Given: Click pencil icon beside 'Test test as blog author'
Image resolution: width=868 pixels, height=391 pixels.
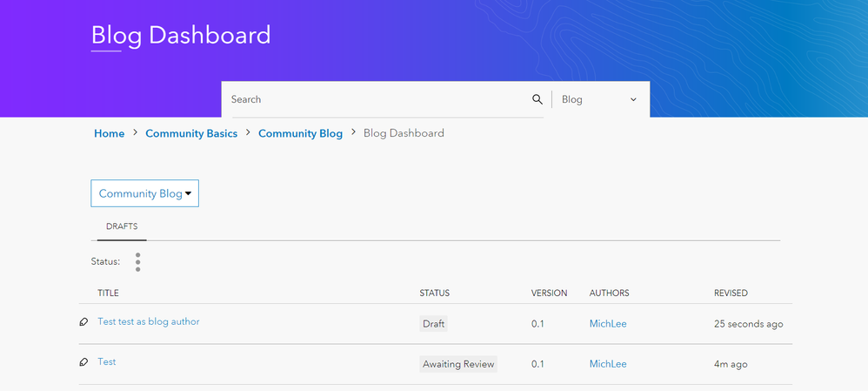Looking at the screenshot, I should point(83,322).
